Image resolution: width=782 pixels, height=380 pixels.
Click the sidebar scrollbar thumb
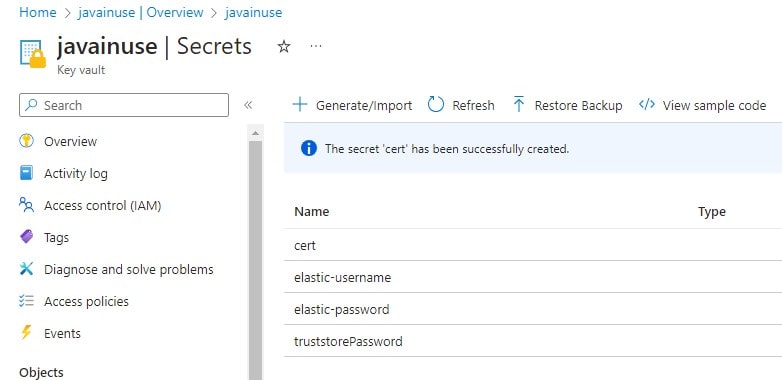(x=255, y=259)
